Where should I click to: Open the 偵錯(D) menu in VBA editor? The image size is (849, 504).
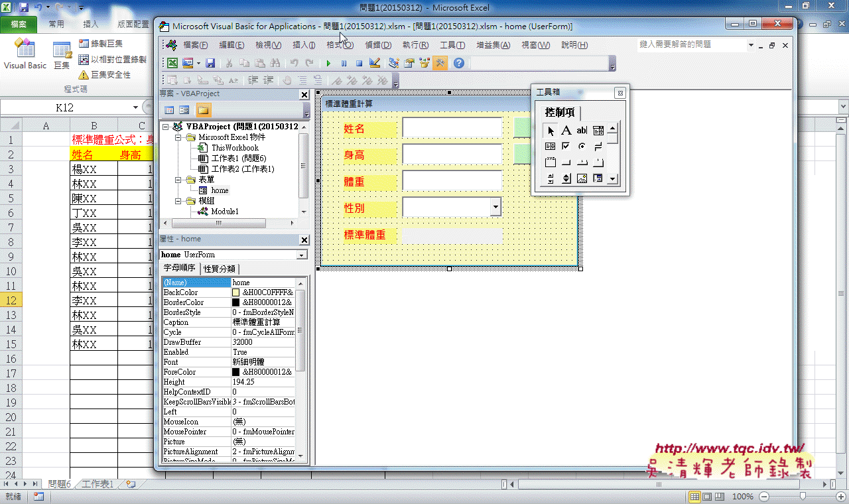(x=378, y=45)
